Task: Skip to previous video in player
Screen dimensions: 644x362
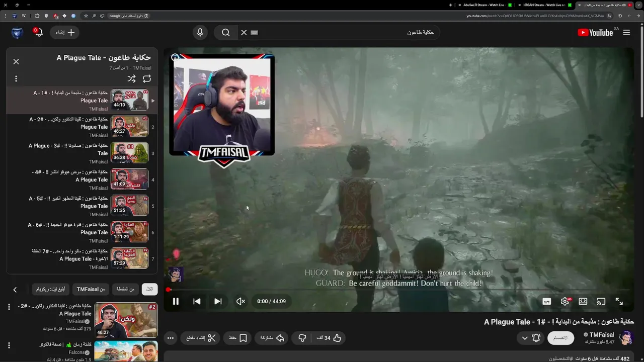Action: pyautogui.click(x=197, y=301)
